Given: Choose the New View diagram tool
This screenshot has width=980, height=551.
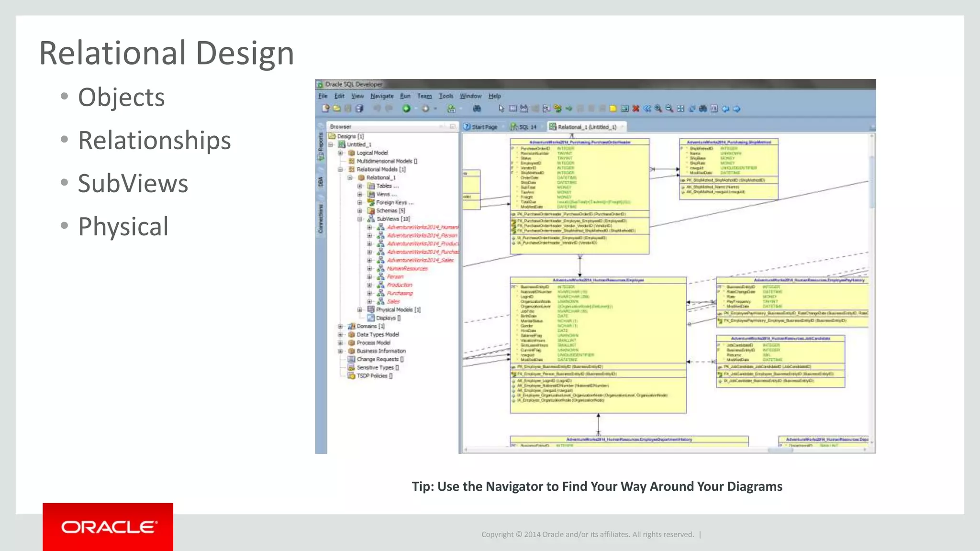Looking at the screenshot, I should (x=524, y=109).
